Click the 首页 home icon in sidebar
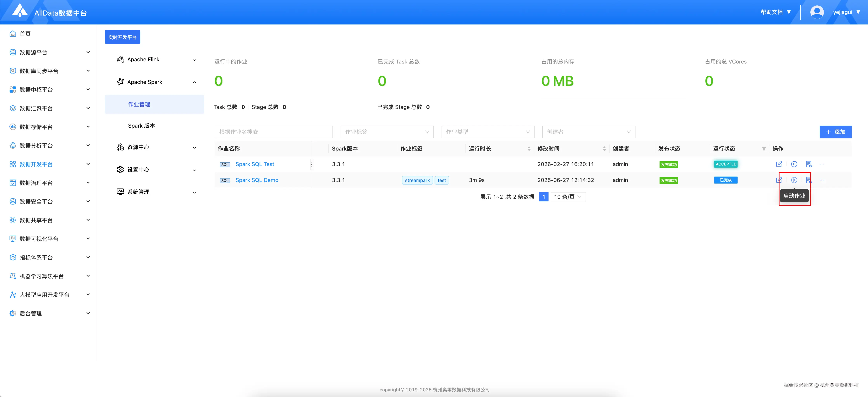 (13, 34)
